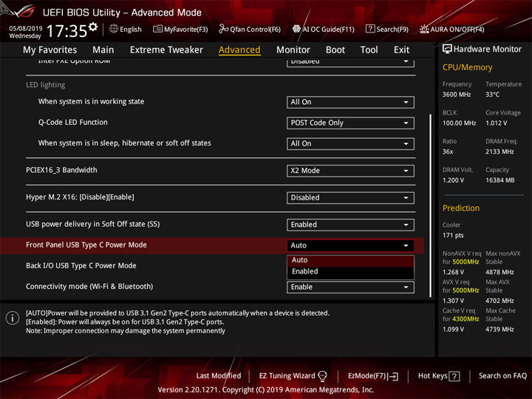
Task: Open sleep state LED lighting dropdown
Action: (350, 143)
